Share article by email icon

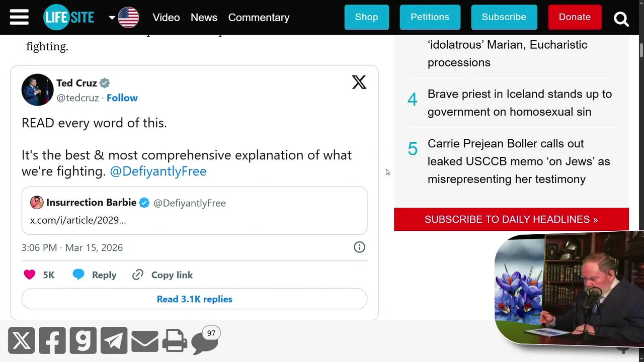click(145, 341)
